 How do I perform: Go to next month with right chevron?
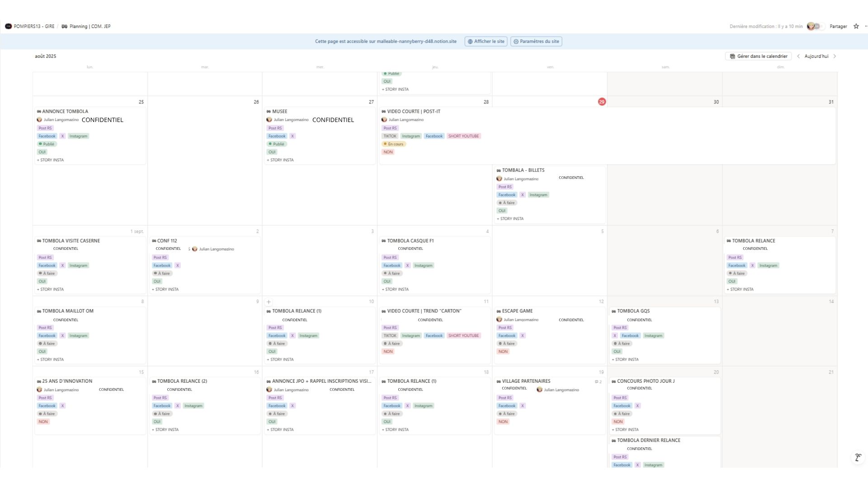[835, 56]
